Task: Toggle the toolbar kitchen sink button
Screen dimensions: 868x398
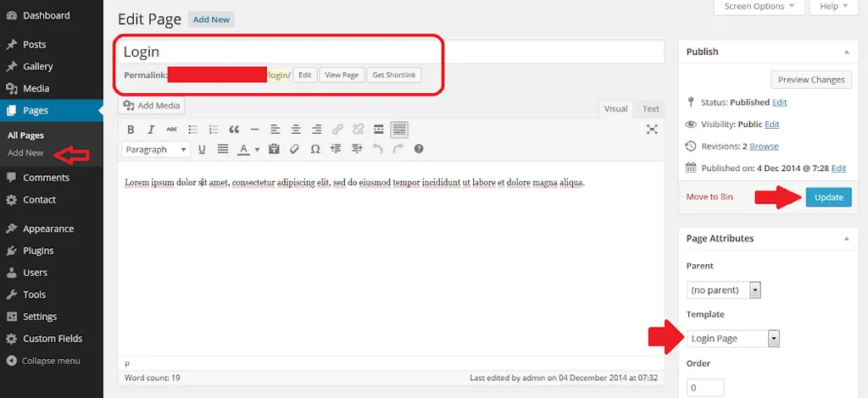Action: [399, 130]
